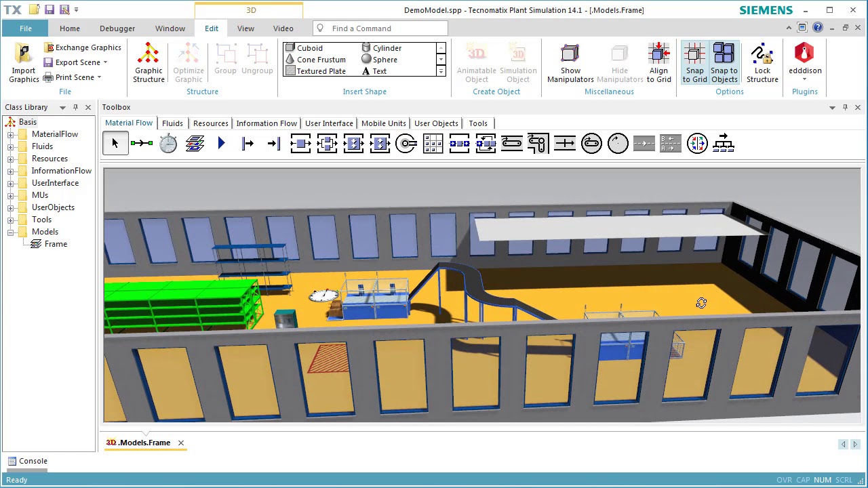Pick the Source object icon
Image resolution: width=868 pixels, height=488 pixels.
[x=248, y=143]
